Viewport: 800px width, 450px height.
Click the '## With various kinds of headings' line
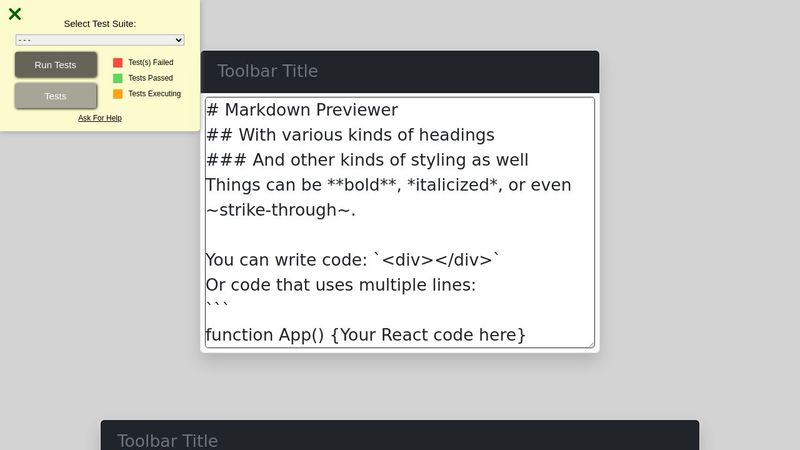tap(350, 135)
